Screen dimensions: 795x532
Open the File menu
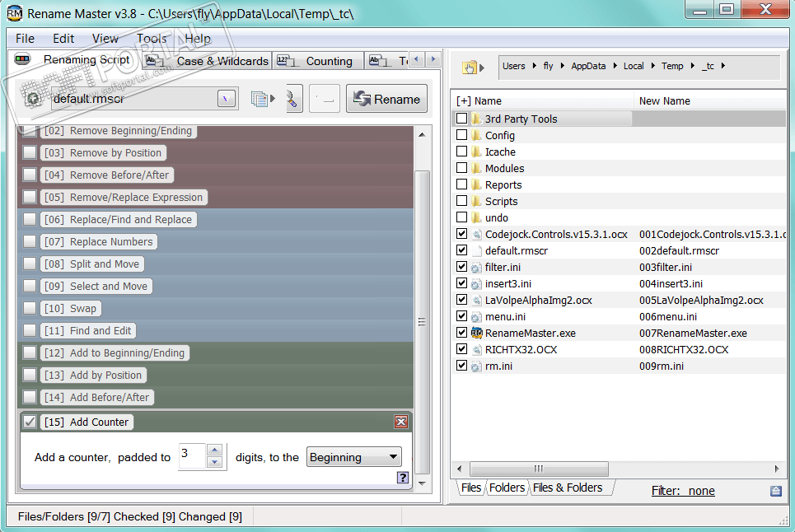tap(25, 39)
